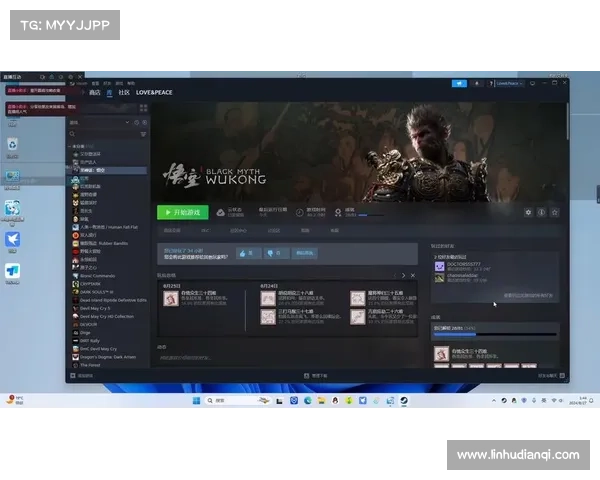Open the 商店 store tab

tap(95, 92)
